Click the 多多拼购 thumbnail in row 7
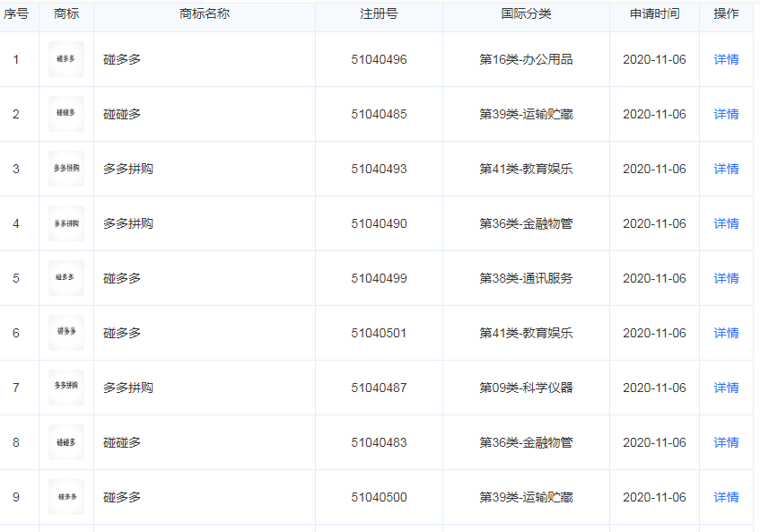760x532 pixels. [x=66, y=388]
